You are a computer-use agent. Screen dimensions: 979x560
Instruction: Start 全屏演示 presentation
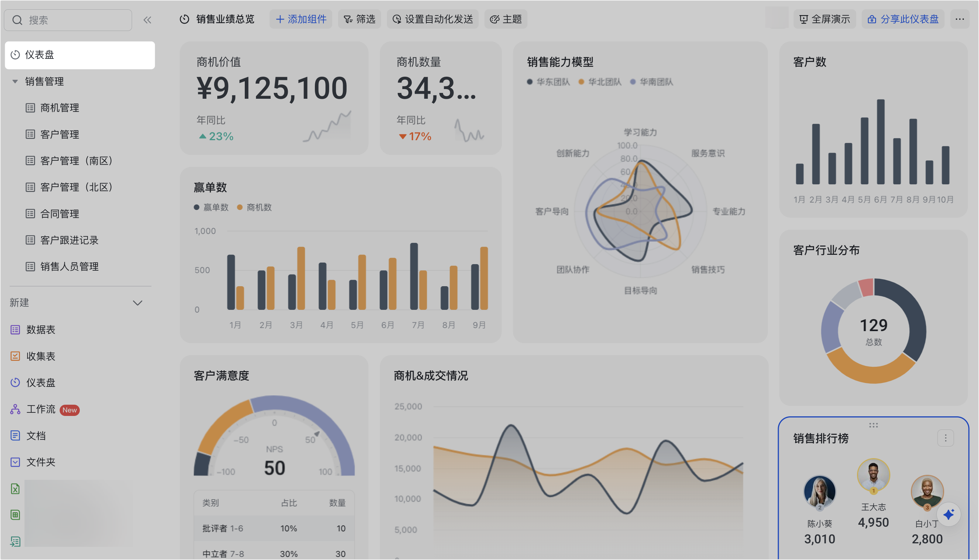824,19
